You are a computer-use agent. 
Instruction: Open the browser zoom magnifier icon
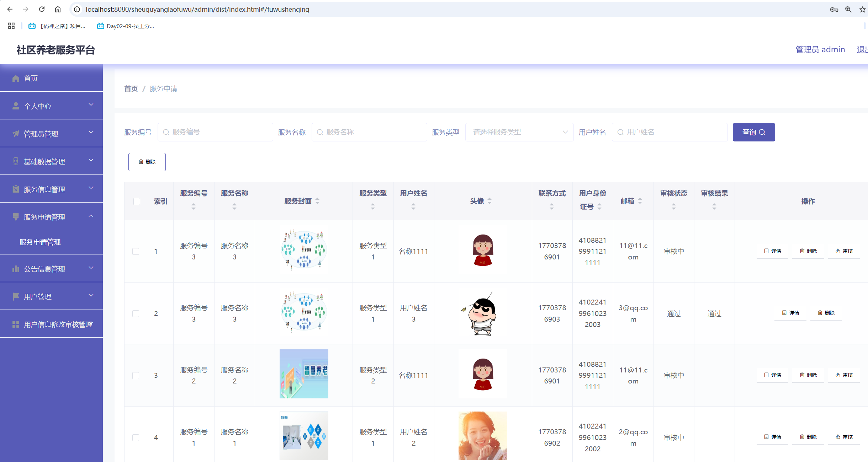coord(848,10)
